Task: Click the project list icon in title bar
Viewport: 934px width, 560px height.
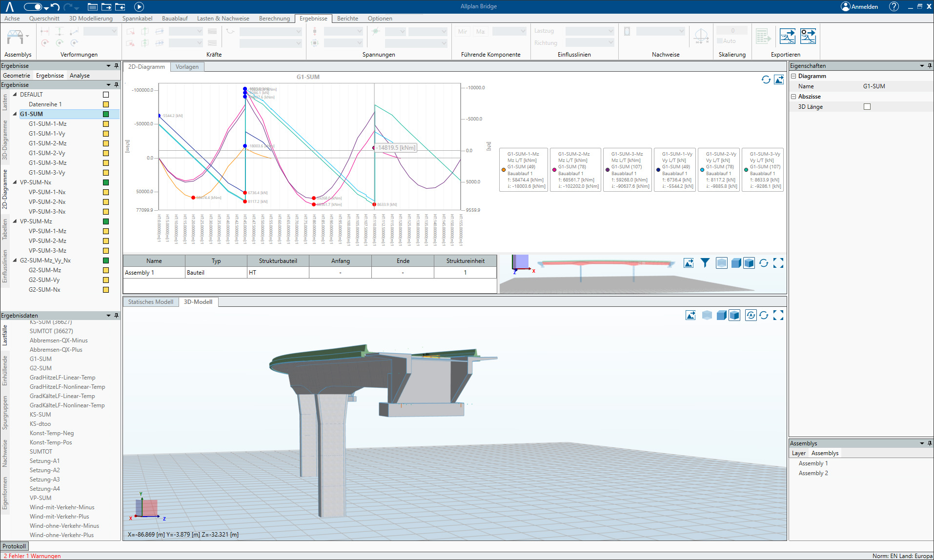Action: click(x=92, y=7)
